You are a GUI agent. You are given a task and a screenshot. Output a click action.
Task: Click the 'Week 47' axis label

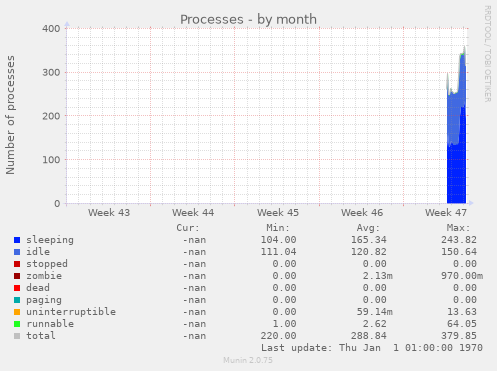[446, 213]
